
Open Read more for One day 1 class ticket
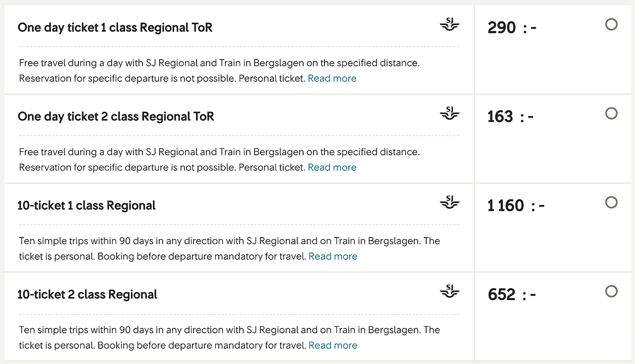(332, 78)
